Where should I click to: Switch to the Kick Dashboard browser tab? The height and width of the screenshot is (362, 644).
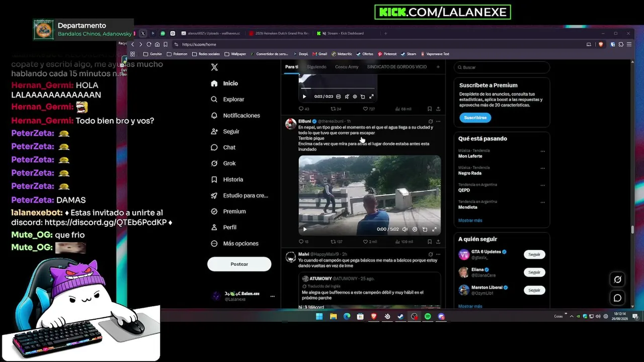(346, 33)
